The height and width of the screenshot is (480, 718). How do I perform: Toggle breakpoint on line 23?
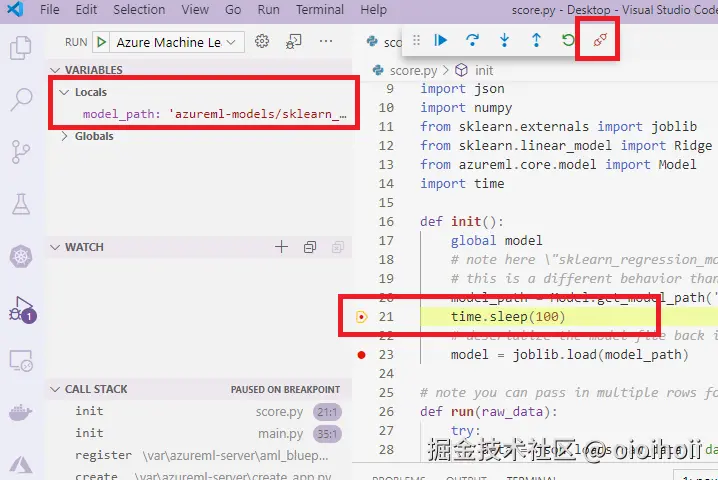click(x=361, y=355)
